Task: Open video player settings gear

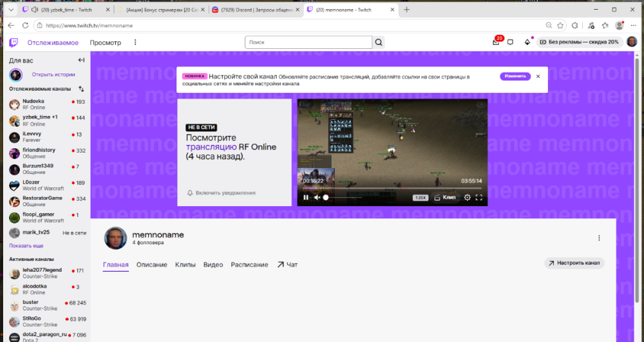Action: [468, 198]
